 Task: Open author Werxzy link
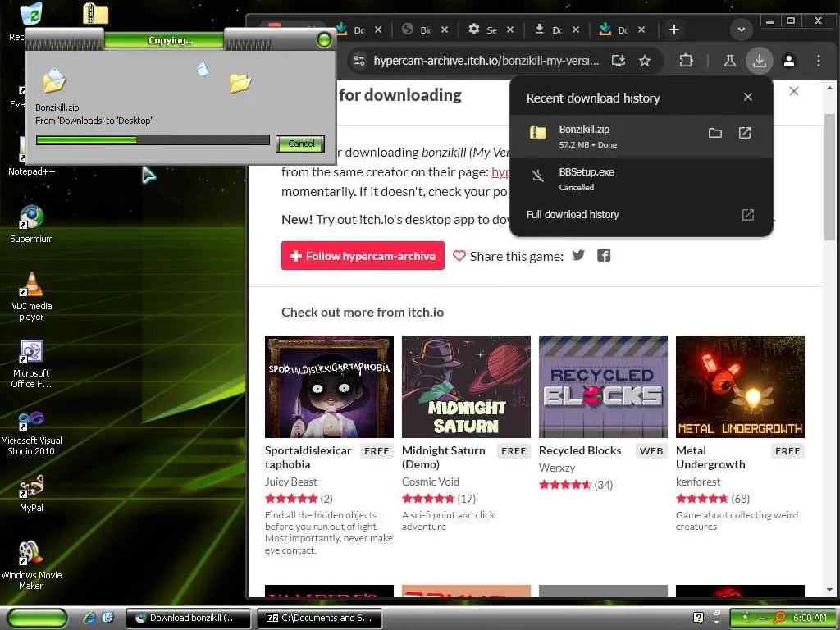tap(557, 468)
